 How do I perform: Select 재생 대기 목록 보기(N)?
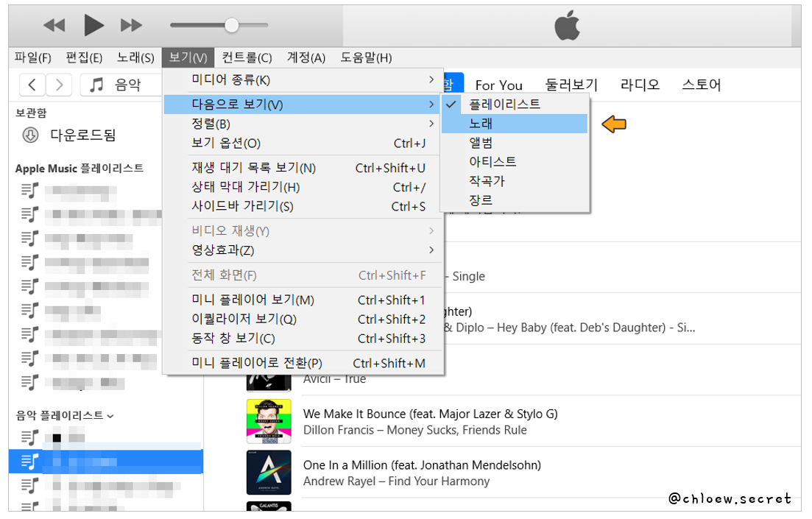pyautogui.click(x=303, y=168)
